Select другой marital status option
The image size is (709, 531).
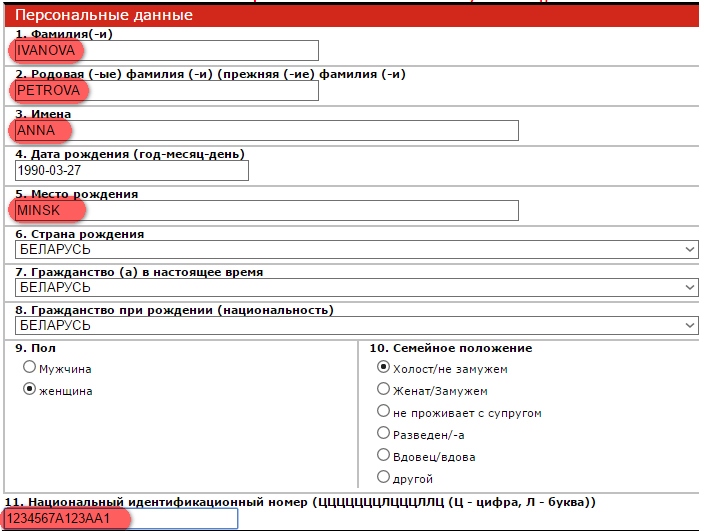(x=383, y=477)
